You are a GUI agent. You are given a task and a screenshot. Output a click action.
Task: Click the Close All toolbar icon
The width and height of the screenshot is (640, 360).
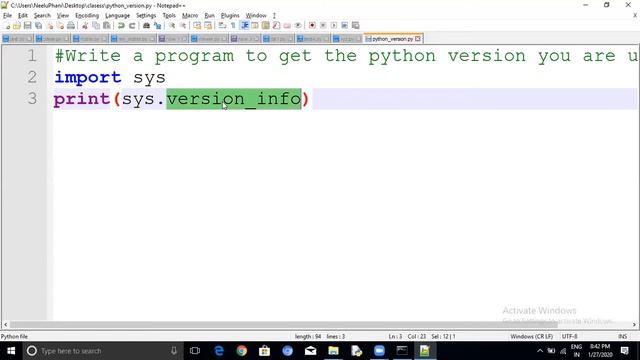[x=60, y=25]
